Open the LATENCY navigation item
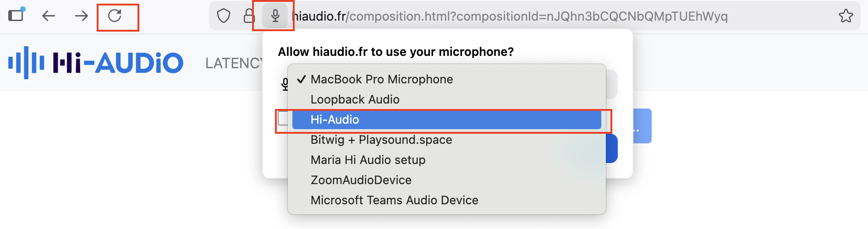 tap(233, 63)
